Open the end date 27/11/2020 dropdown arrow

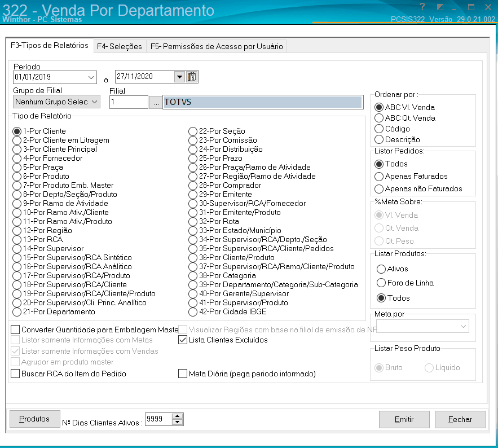click(x=179, y=77)
